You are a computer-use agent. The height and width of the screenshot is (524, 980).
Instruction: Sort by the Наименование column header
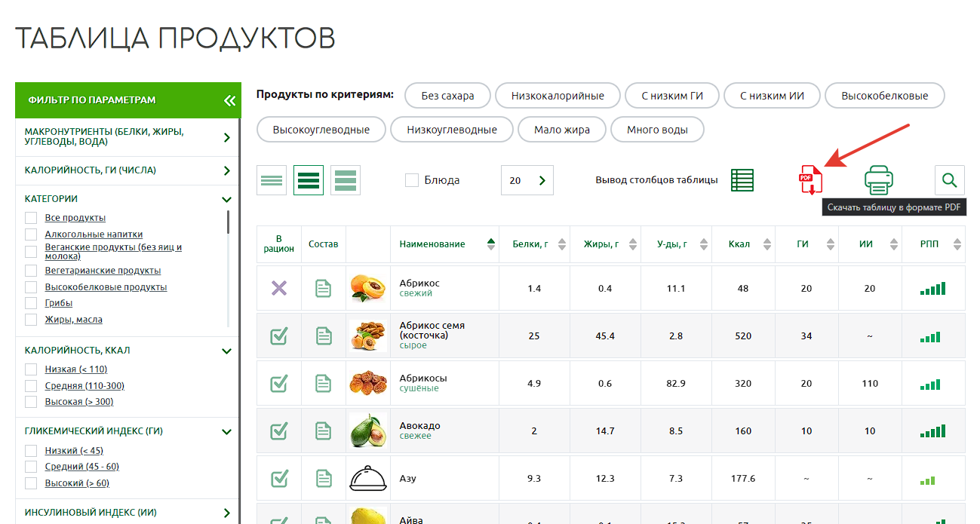tap(432, 244)
